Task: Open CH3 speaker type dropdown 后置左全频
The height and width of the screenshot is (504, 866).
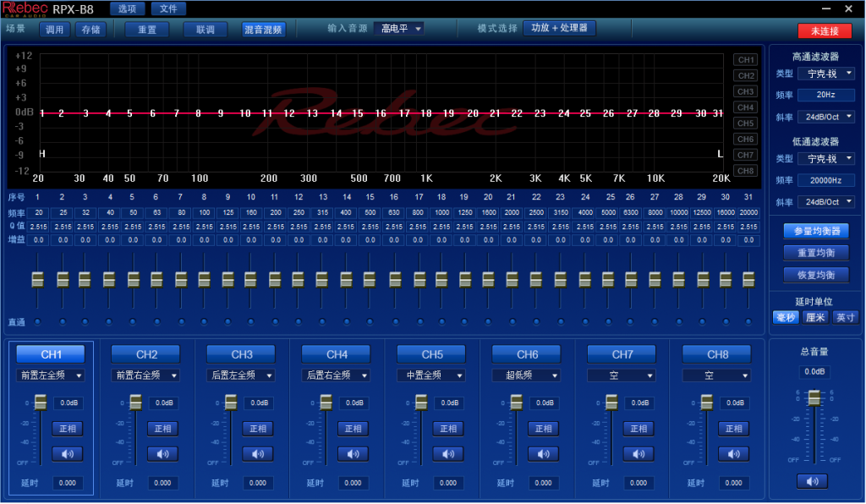Action: [241, 375]
